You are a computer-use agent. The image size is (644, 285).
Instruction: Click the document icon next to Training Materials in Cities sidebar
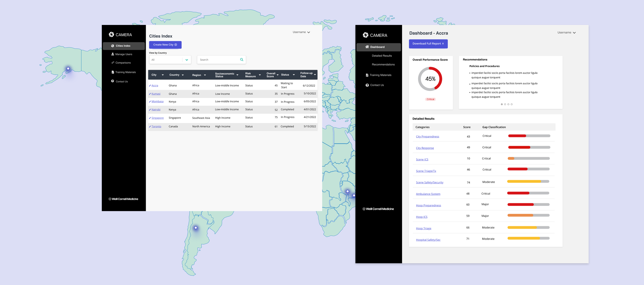113,72
